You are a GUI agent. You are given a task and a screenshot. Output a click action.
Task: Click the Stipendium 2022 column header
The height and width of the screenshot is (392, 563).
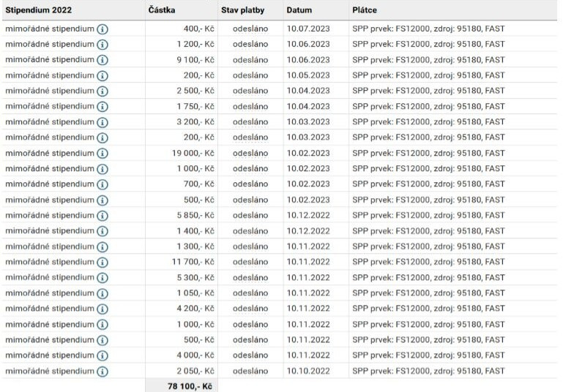38,10
